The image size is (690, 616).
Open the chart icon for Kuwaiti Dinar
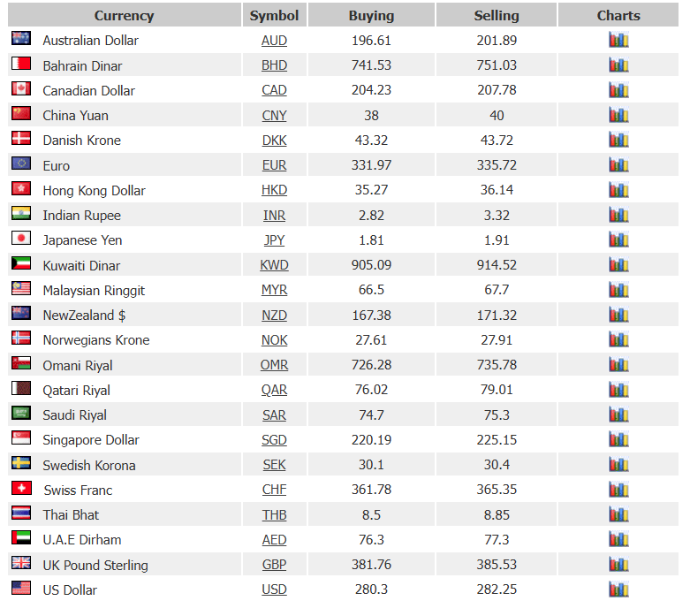[x=618, y=264]
